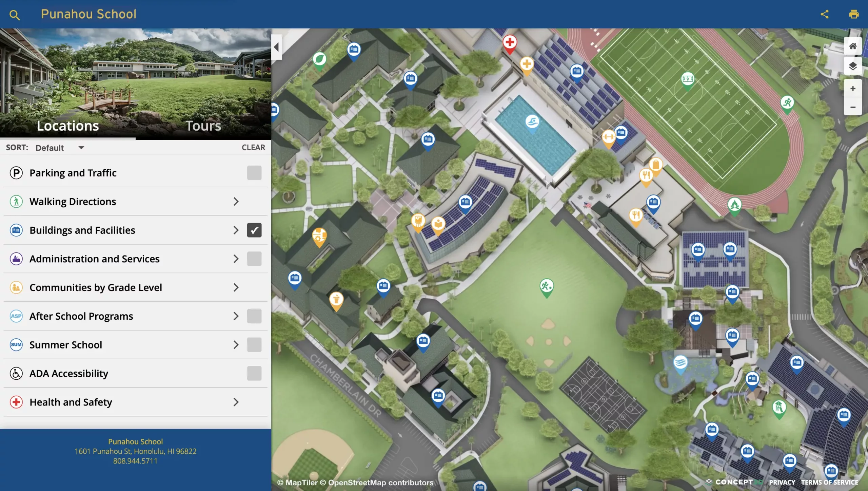Check the After School Programs checkbox
Image resolution: width=868 pixels, height=491 pixels.
pyautogui.click(x=254, y=316)
